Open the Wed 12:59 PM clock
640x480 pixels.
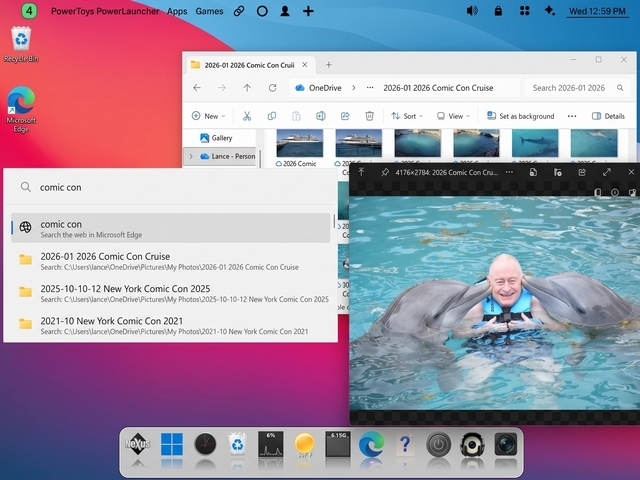[x=597, y=11]
